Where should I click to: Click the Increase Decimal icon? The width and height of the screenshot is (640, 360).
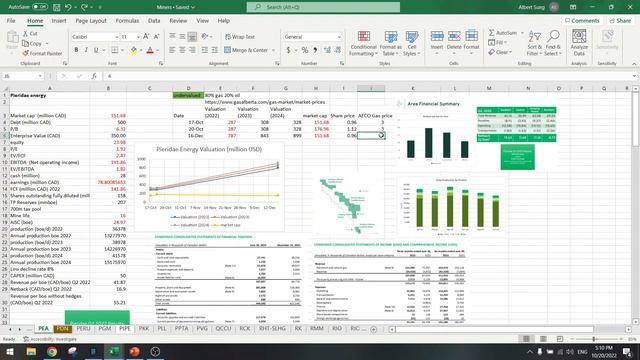327,50
